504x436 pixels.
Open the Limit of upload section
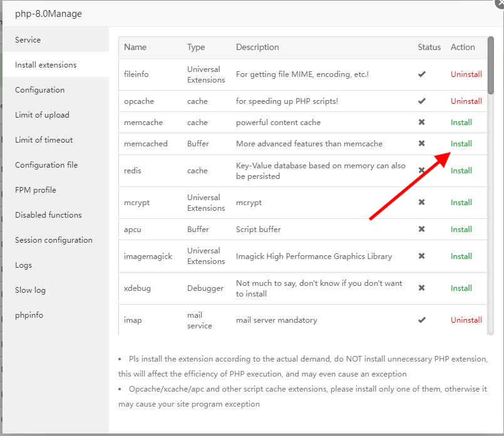tap(43, 115)
